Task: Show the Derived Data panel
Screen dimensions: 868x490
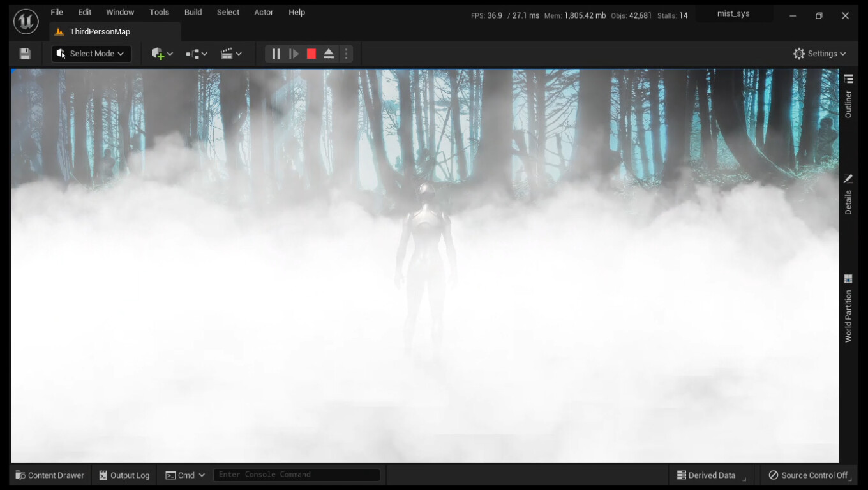Action: pos(710,475)
